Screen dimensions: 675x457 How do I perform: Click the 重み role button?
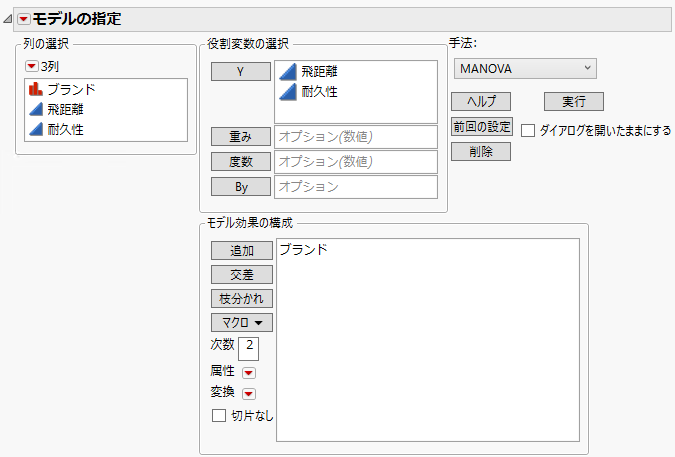[241, 136]
